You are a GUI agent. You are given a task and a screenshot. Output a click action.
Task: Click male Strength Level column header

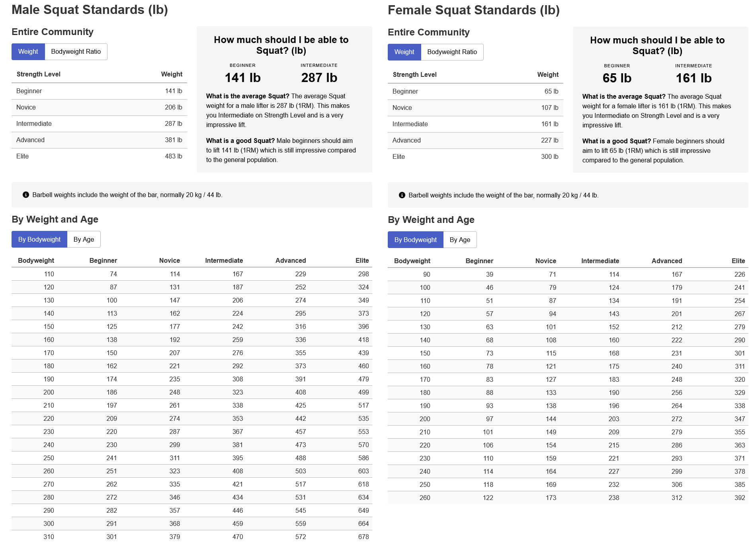click(39, 74)
